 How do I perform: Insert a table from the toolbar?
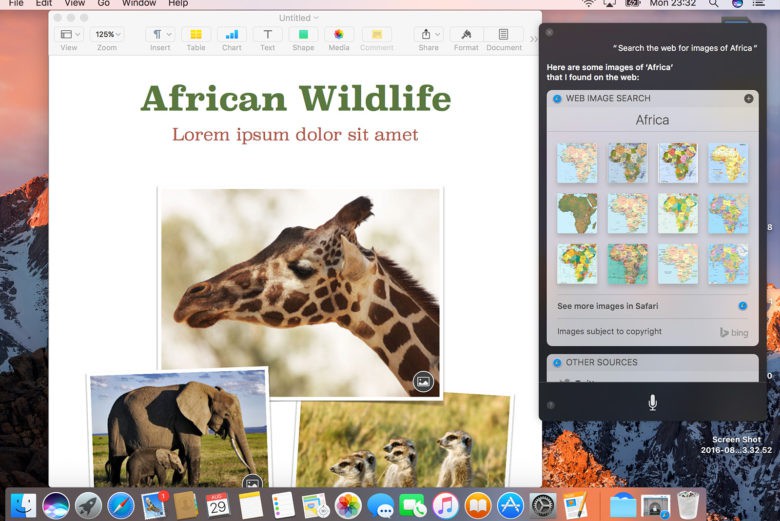click(196, 35)
